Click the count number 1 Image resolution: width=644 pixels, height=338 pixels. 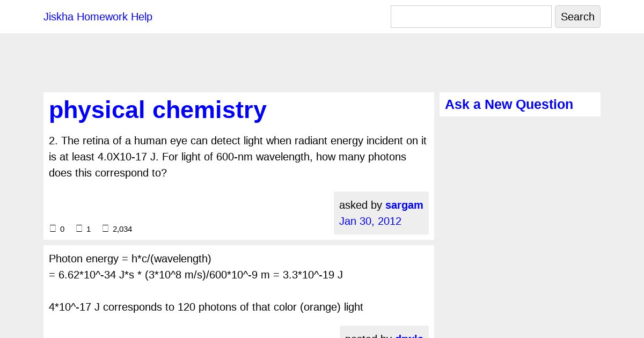[89, 229]
